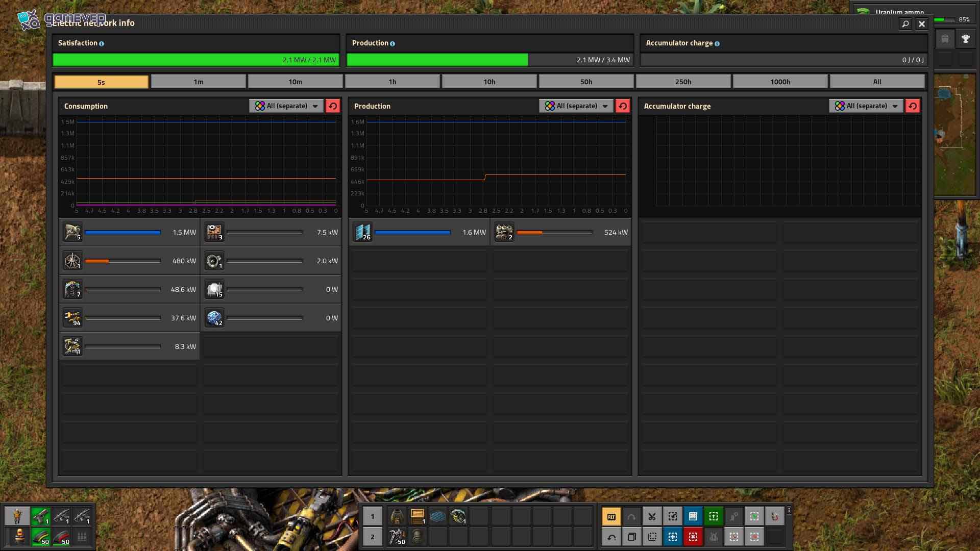Click the speaker icon in the 2.0 kW row
980x551 pixels.
pos(214,261)
